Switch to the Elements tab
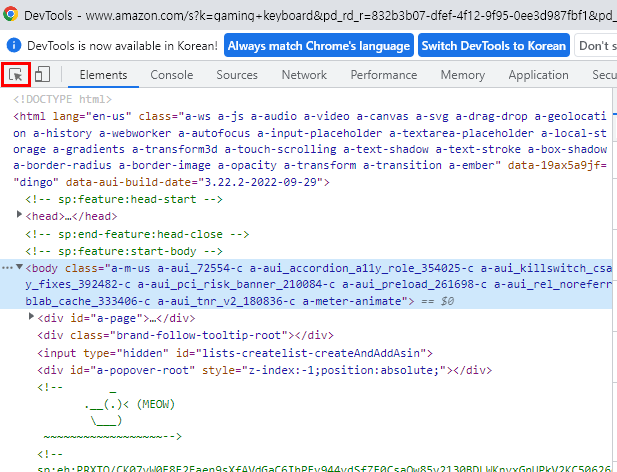 pyautogui.click(x=103, y=75)
